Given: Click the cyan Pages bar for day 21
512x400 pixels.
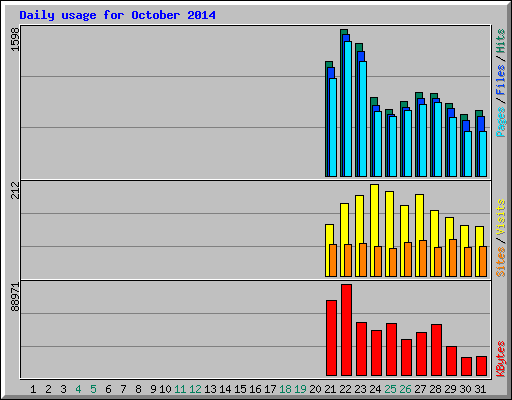Looking at the screenshot, I should pyautogui.click(x=333, y=127).
